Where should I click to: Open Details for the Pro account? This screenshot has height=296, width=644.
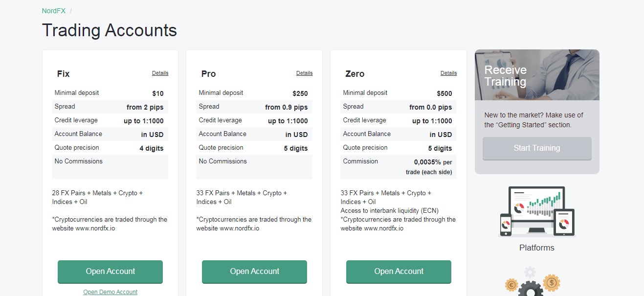(x=304, y=73)
